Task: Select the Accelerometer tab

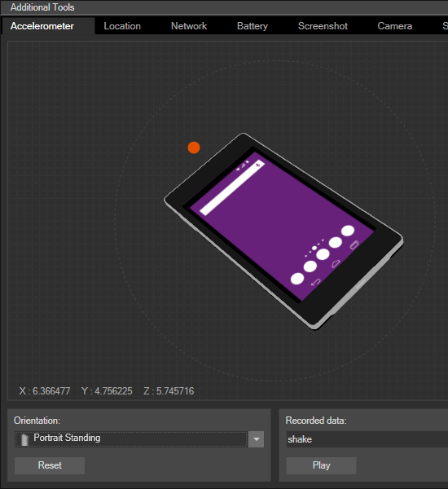Action: coord(42,26)
